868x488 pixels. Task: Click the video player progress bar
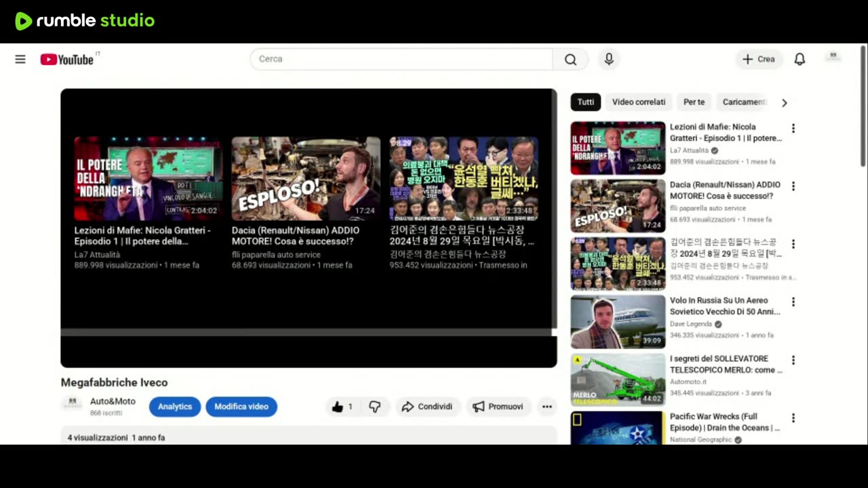click(307, 332)
